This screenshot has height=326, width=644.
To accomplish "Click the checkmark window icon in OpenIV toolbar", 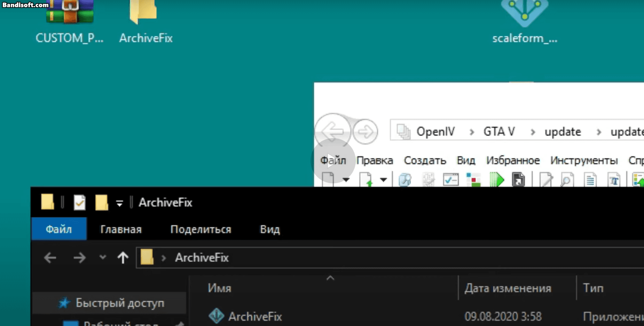I will pyautogui.click(x=451, y=180).
